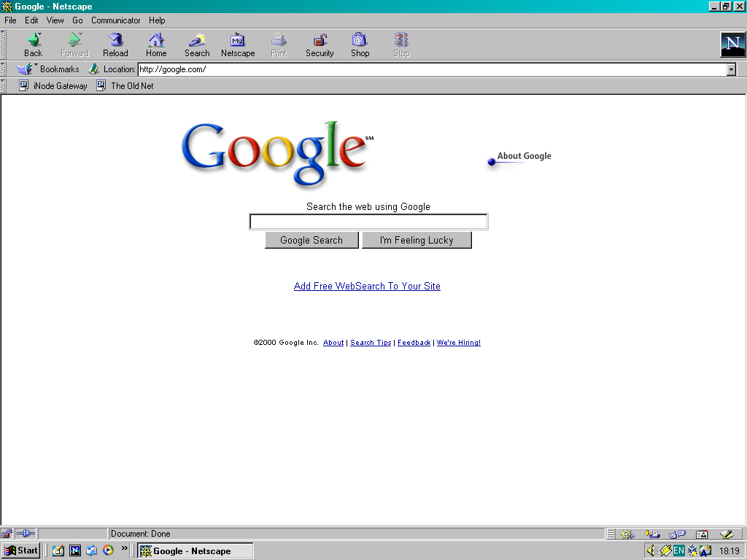
Task: Click the Stop toolbar button
Action: [401, 44]
